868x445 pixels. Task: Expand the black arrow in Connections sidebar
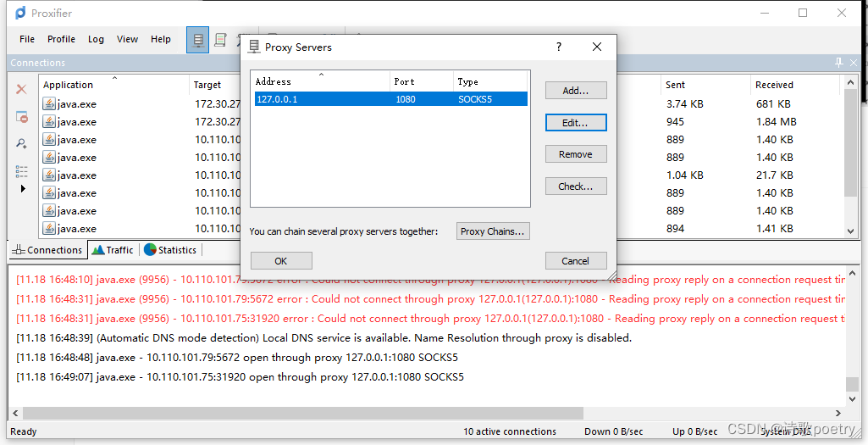pos(23,188)
